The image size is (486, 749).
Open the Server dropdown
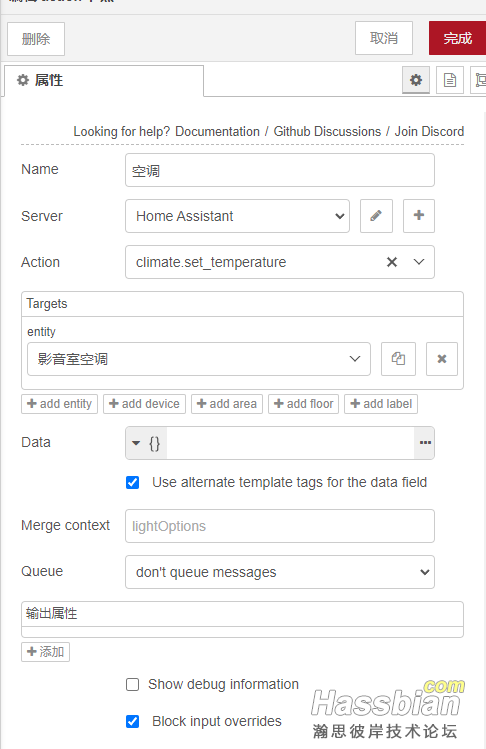(x=238, y=216)
